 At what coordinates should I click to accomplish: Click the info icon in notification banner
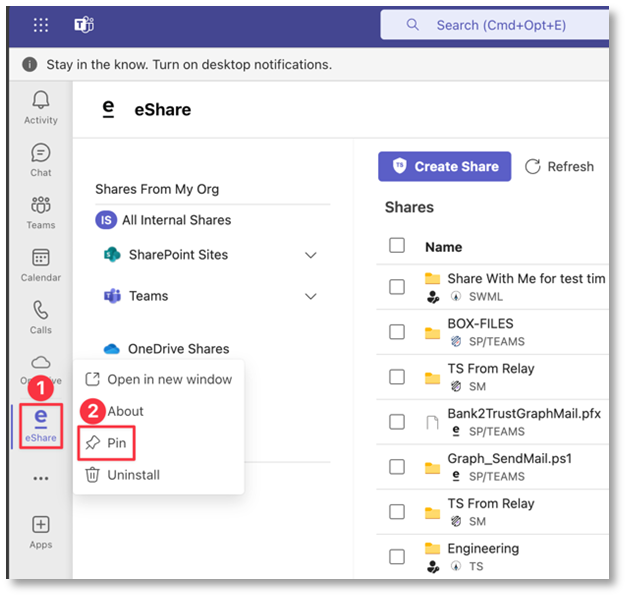click(x=30, y=64)
